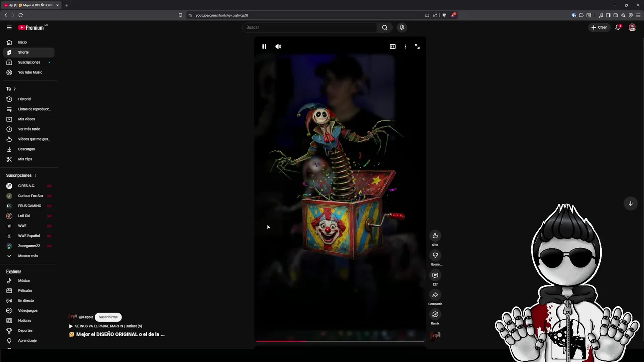This screenshot has width=644, height=362.
Task: Open Descargas
Action: point(28,149)
